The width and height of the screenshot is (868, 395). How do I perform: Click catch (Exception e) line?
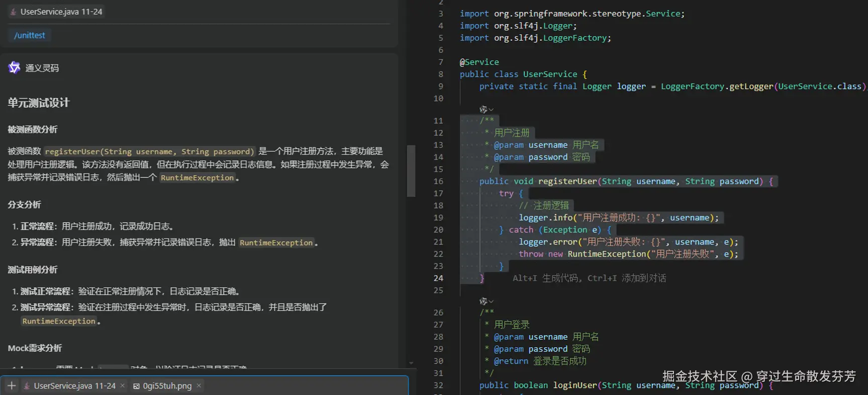coord(555,229)
